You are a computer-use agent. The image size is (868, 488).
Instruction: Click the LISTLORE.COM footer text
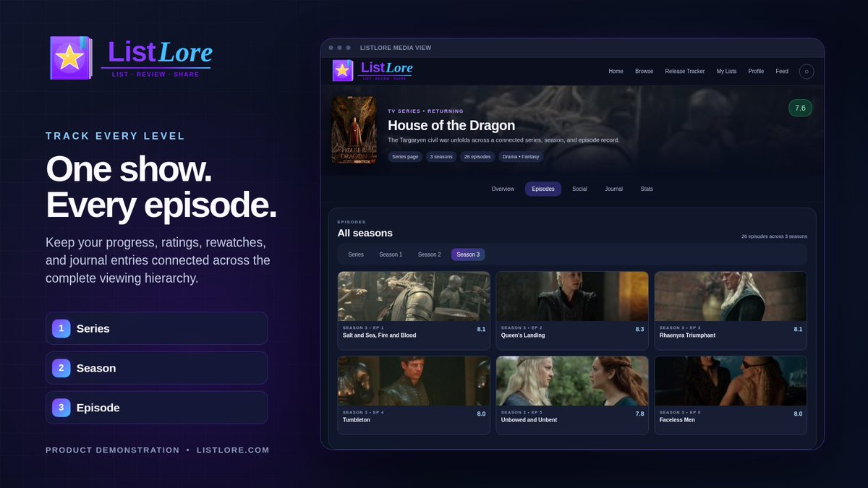click(x=233, y=450)
